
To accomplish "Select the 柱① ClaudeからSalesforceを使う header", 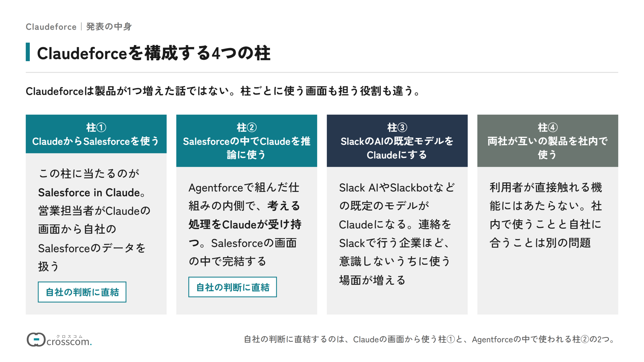I will coord(96,134).
